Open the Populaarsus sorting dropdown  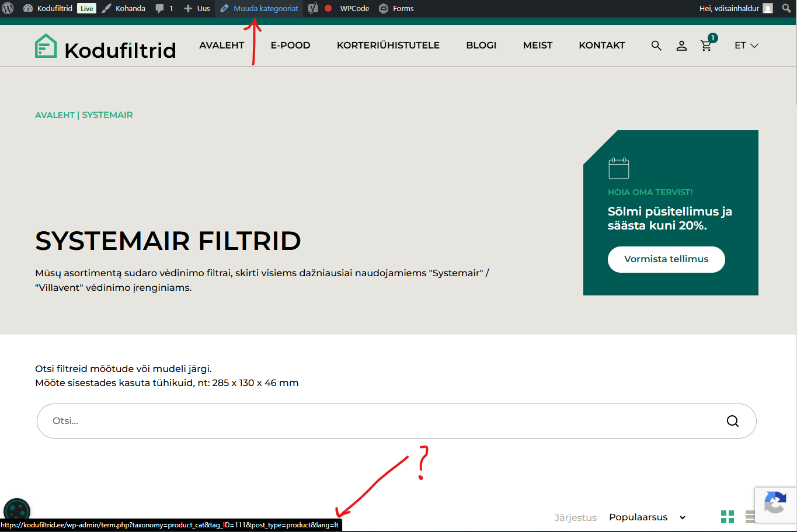[x=647, y=517]
